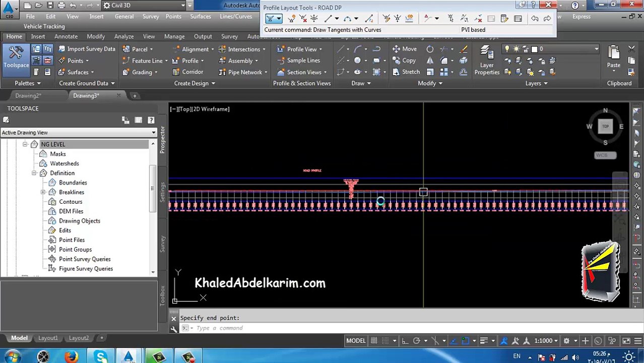Screen dimensions: 644x363
Task: Select the Delete PVI tool
Action: click(303, 19)
